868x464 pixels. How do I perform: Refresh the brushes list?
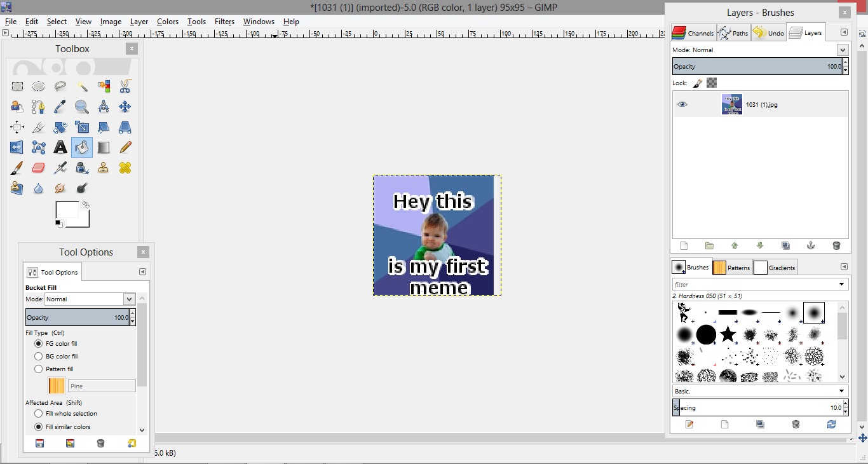click(832, 425)
